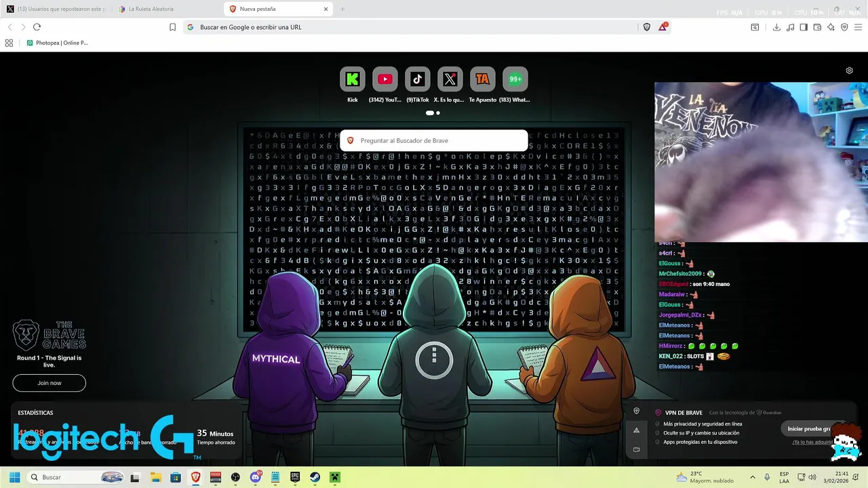
Task: Open the WhatsApp shortcut tile
Action: (x=515, y=79)
